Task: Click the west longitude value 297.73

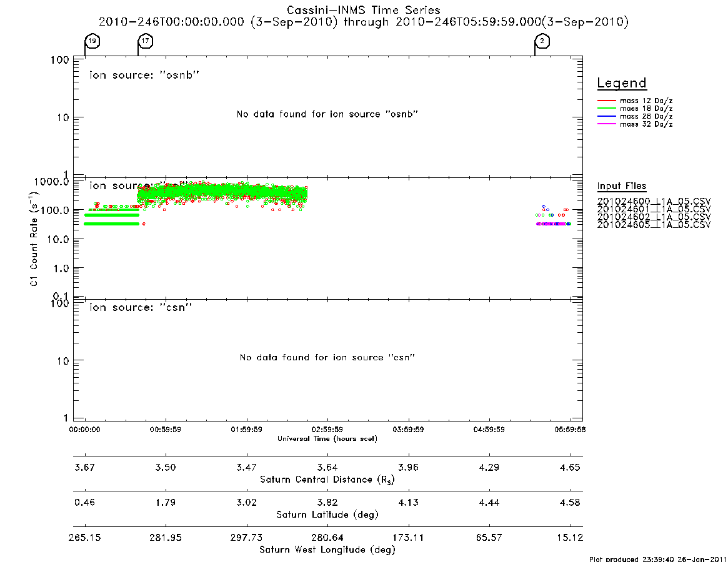Action: tap(247, 538)
